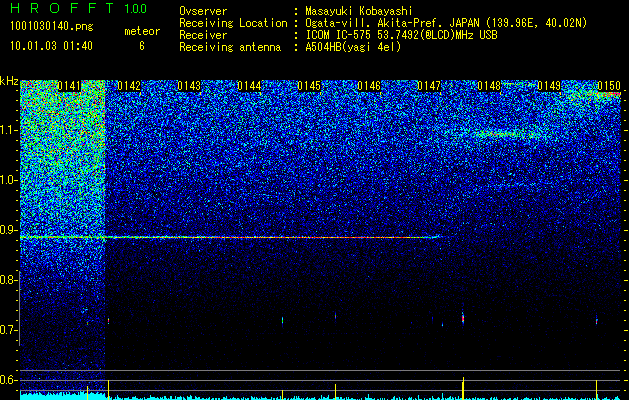Click the Receiving Location label

[x=233, y=23]
